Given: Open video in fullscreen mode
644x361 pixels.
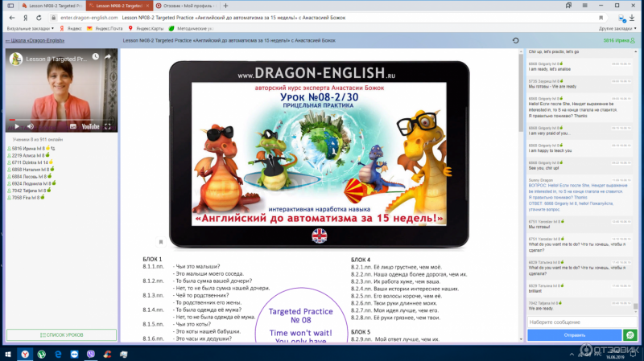Looking at the screenshot, I should [x=108, y=126].
